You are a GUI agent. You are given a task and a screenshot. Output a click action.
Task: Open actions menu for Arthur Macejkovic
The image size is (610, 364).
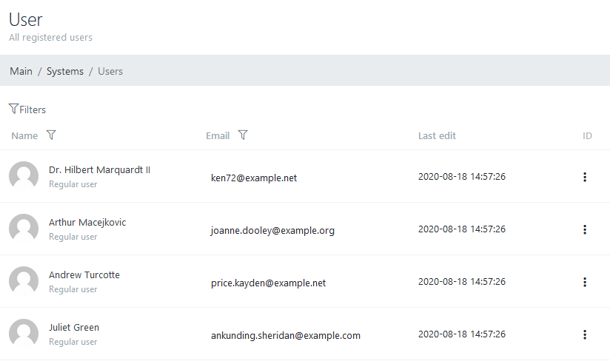point(584,229)
